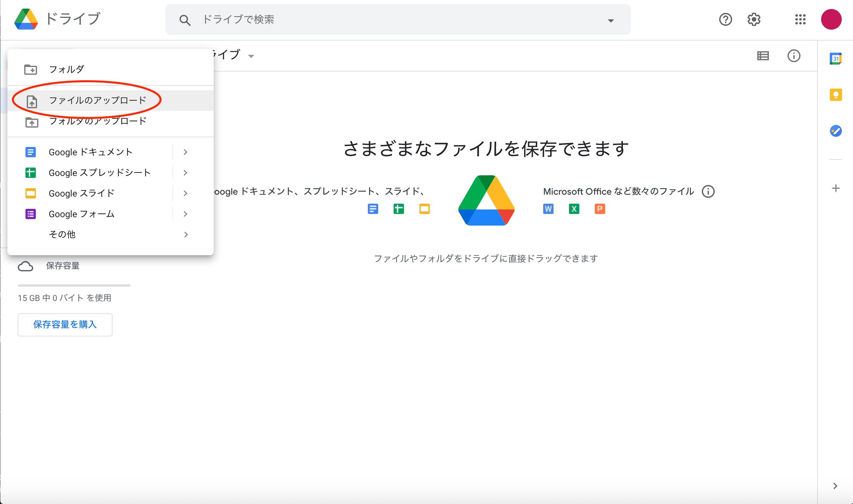Click the blue Docs icon under center text
Viewport: 853px width, 504px height.
point(373,209)
